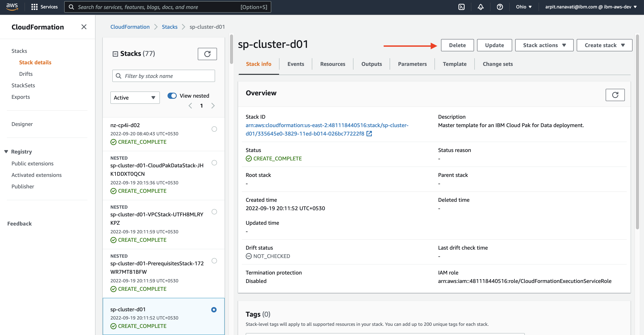Switch to the Parameters tab

[x=412, y=64]
